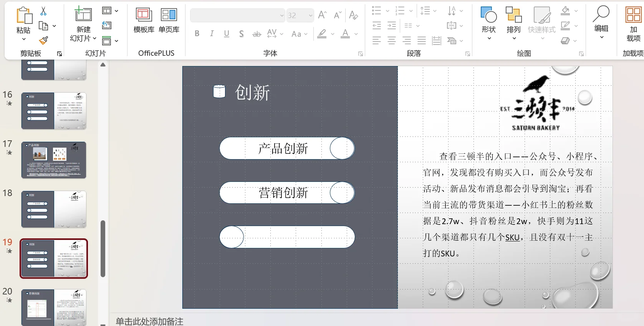Click the New Slide (新建幻灯片) icon
The width and height of the screenshot is (644, 326).
pyautogui.click(x=83, y=14)
